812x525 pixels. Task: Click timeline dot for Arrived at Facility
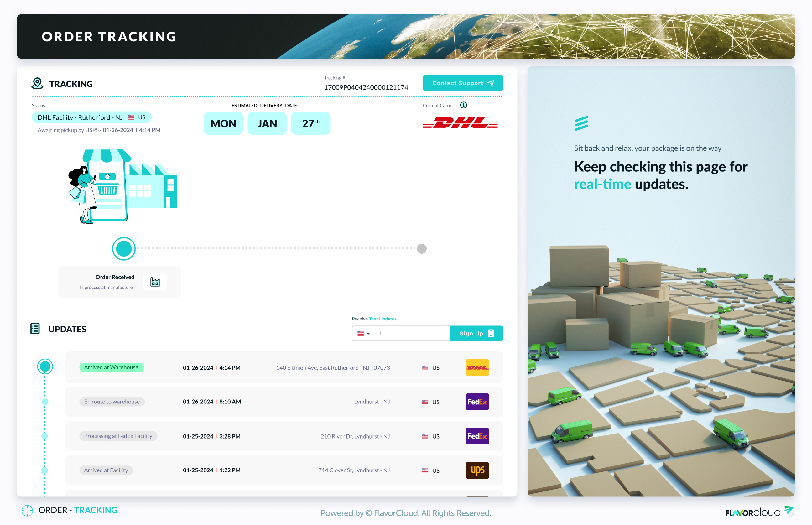pyautogui.click(x=45, y=470)
